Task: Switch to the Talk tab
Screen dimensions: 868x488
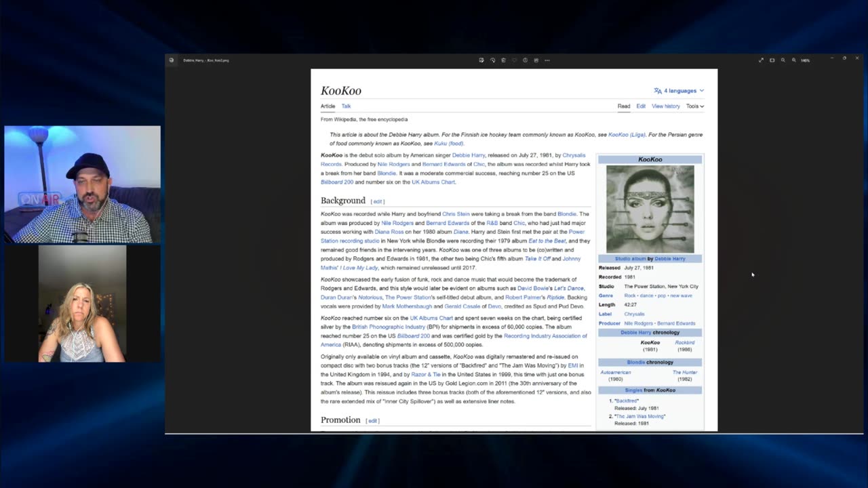Action: click(346, 106)
